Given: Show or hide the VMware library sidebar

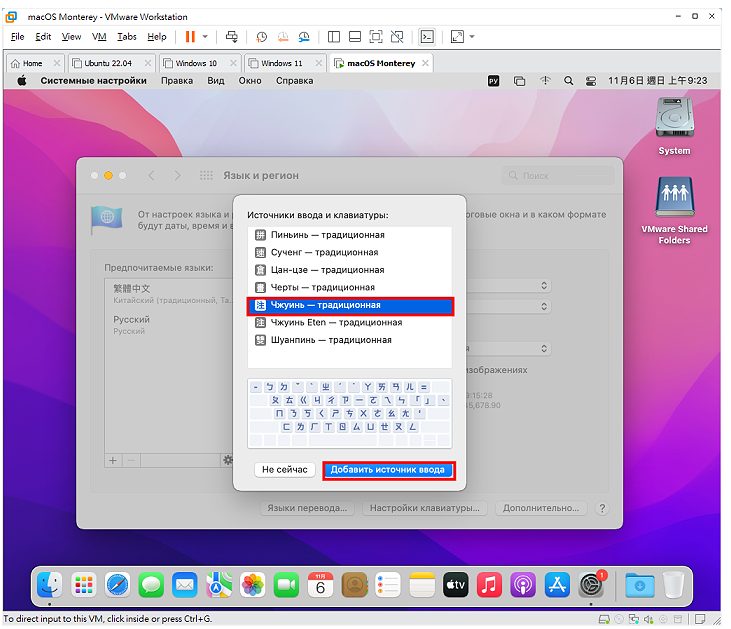Looking at the screenshot, I should pyautogui.click(x=334, y=37).
